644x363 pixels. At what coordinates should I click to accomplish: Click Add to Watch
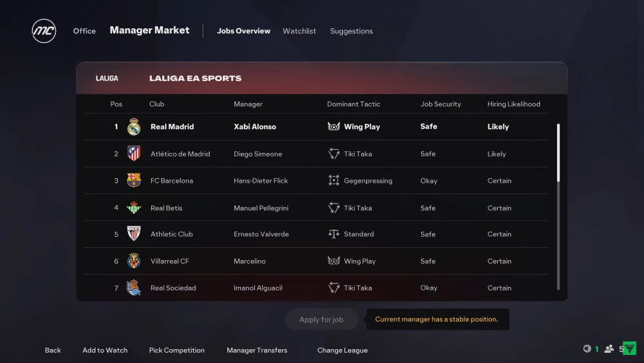[x=105, y=350]
